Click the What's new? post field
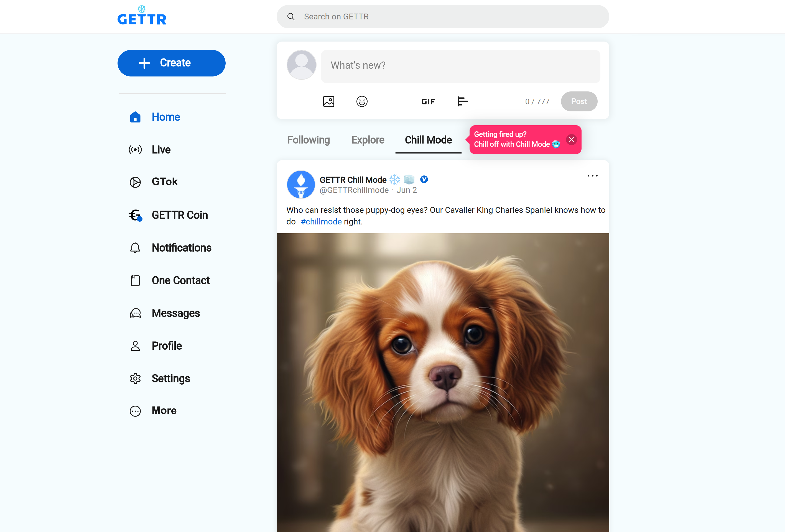This screenshot has height=532, width=785. pyautogui.click(x=460, y=66)
